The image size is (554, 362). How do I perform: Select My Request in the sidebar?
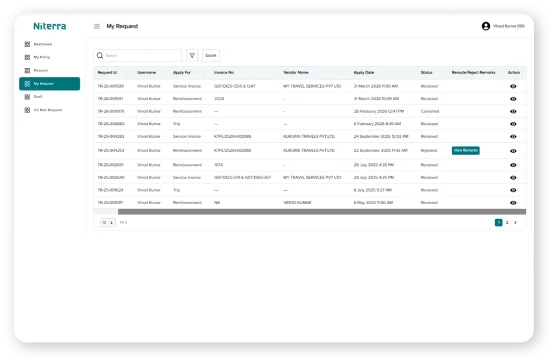point(49,84)
